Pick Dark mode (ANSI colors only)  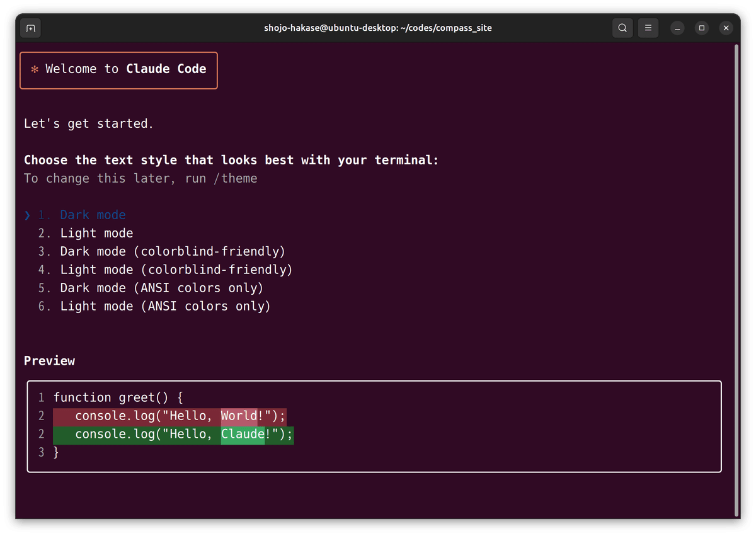(x=161, y=288)
